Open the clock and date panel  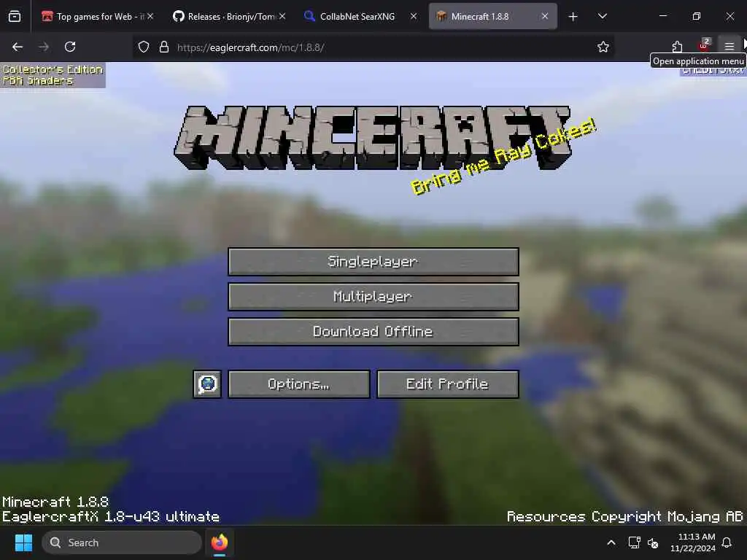pos(693,542)
